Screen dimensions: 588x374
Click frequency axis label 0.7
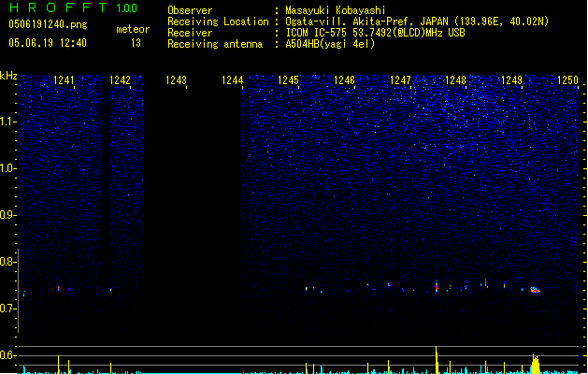point(7,309)
